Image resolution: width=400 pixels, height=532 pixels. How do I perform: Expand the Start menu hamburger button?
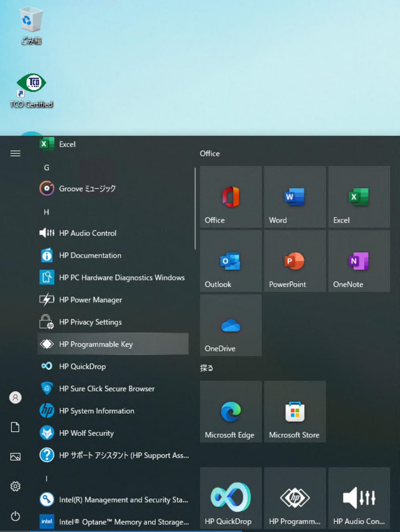tap(15, 153)
